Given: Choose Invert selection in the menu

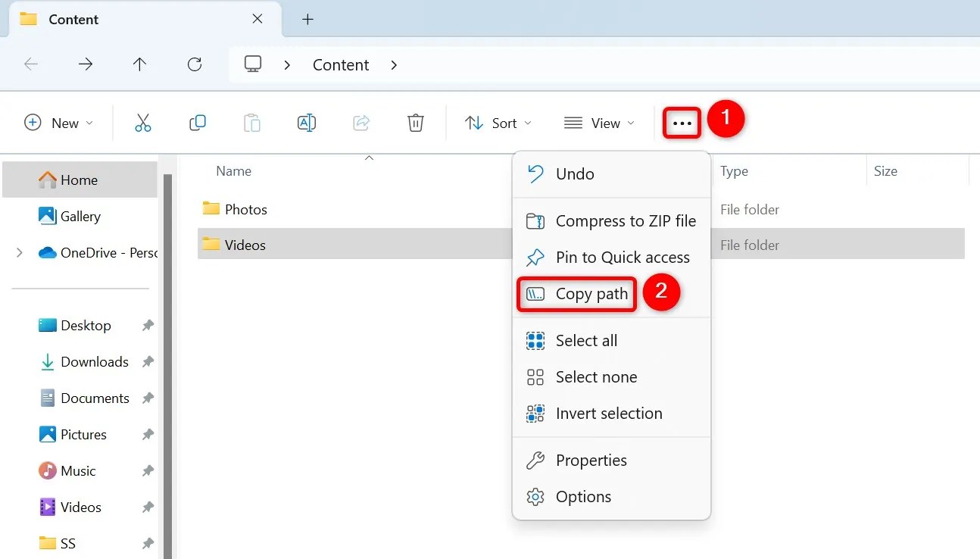Looking at the screenshot, I should point(610,413).
